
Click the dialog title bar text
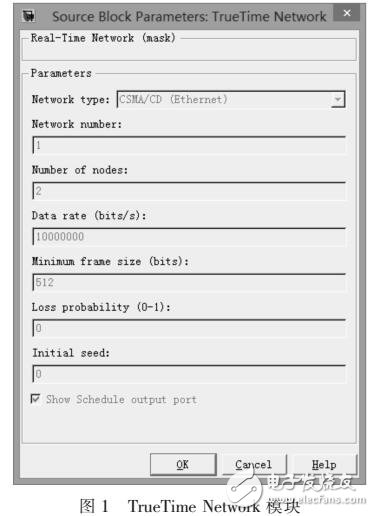pos(189,16)
